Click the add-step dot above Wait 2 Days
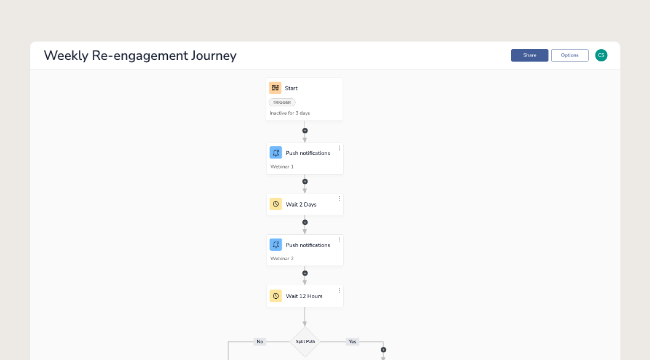The width and height of the screenshot is (650, 360). tap(305, 182)
